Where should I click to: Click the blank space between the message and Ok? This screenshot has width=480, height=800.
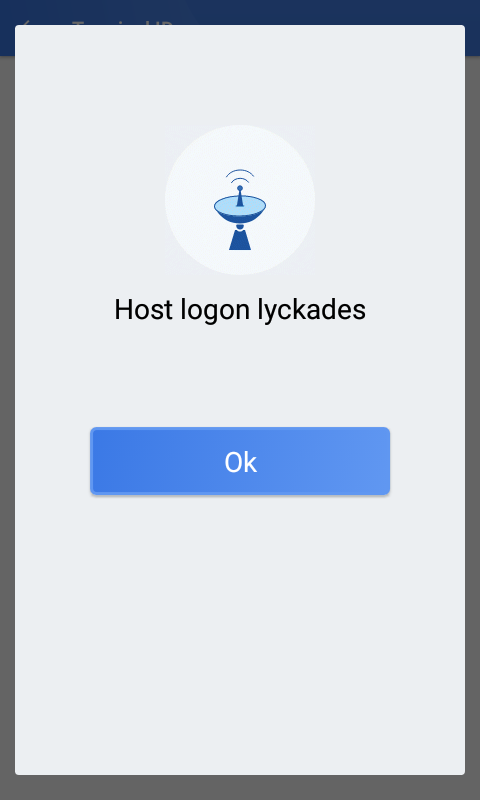coord(240,376)
